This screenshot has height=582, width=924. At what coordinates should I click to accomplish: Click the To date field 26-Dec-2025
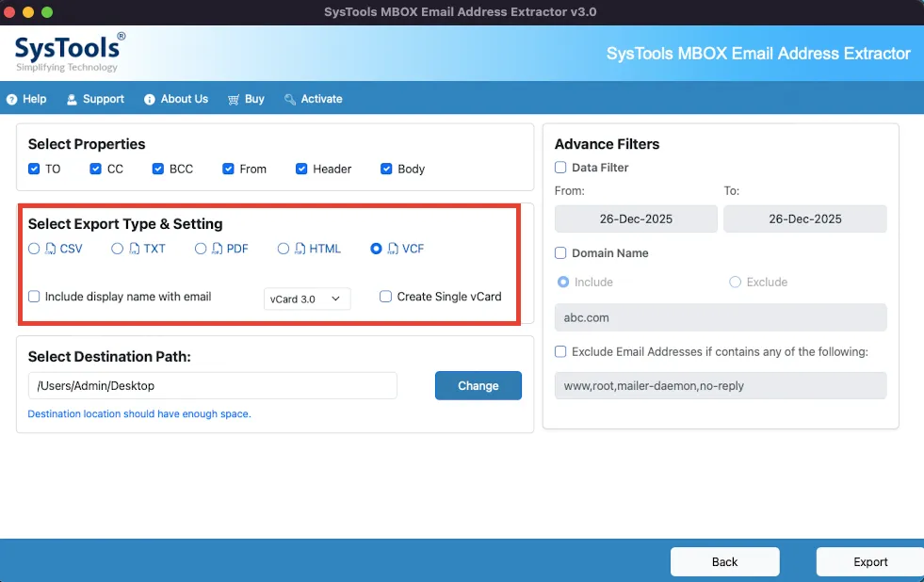coord(805,218)
